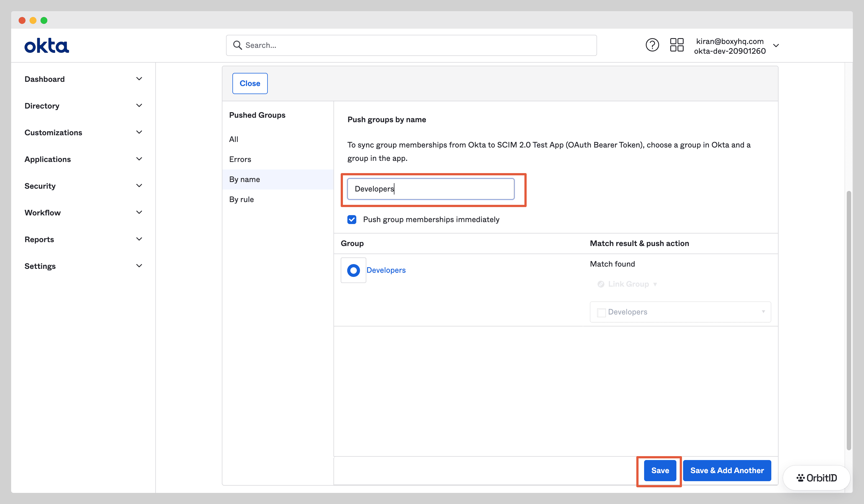864x504 pixels.
Task: Click the search magnifier icon
Action: tap(237, 45)
